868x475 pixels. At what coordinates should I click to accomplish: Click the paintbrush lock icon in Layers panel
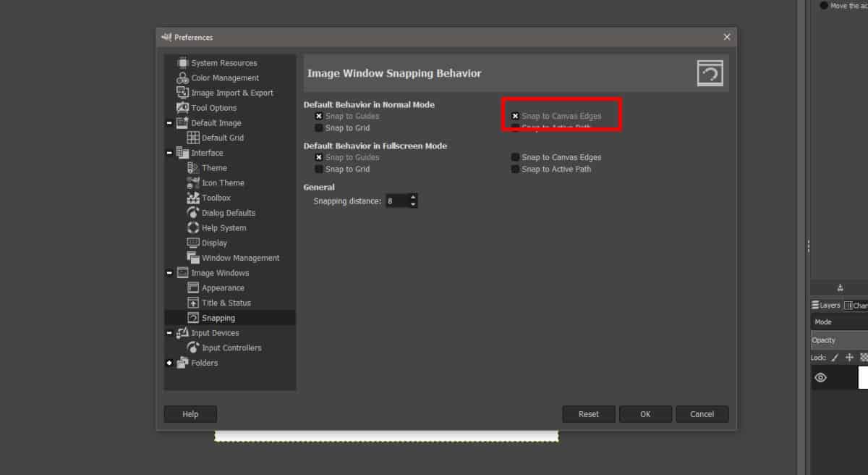pyautogui.click(x=833, y=357)
